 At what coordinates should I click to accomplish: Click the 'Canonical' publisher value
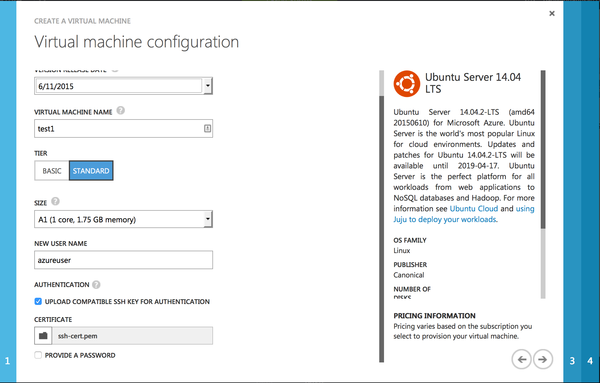click(409, 275)
